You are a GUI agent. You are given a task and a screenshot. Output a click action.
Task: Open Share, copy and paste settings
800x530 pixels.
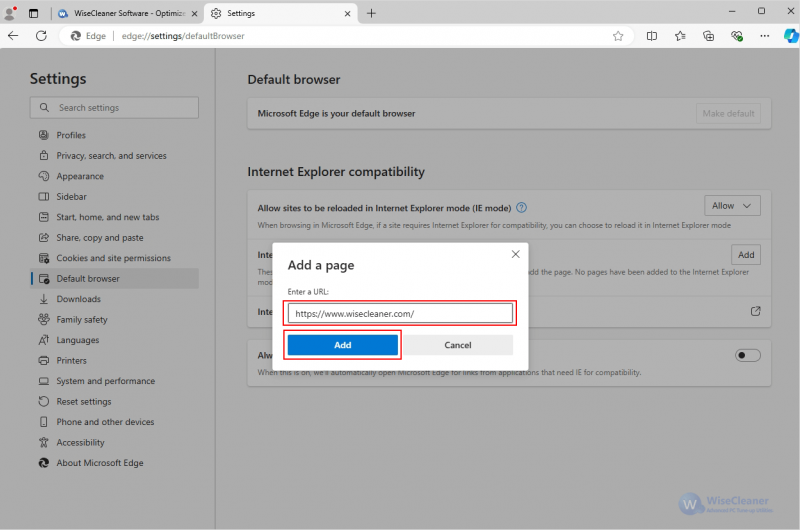114,238
